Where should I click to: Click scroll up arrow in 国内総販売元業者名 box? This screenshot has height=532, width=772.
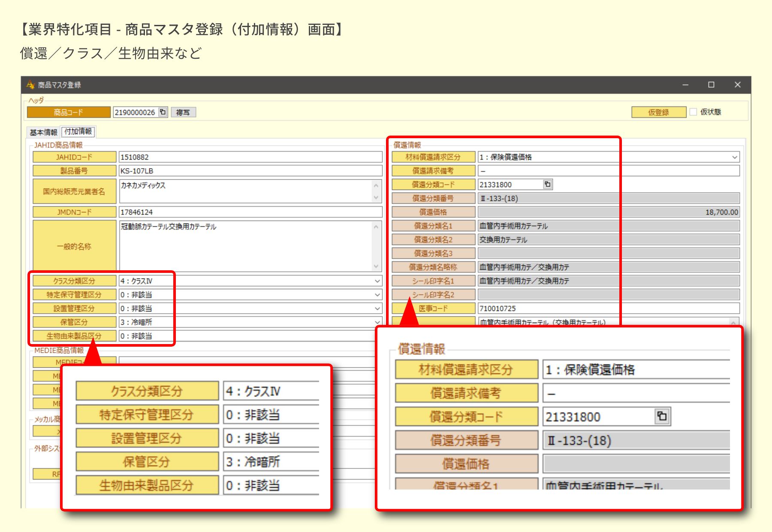tap(376, 185)
